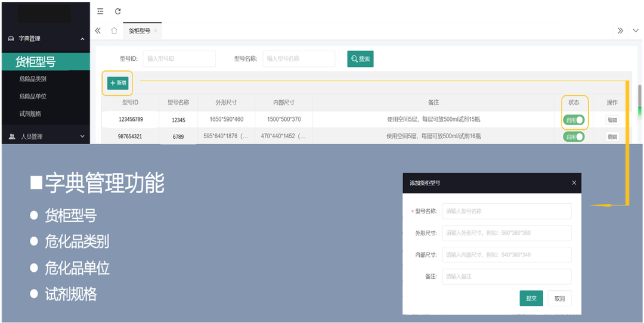The image size is (644, 323).
Task: Click the 型号名称 column header
Action: point(178,102)
